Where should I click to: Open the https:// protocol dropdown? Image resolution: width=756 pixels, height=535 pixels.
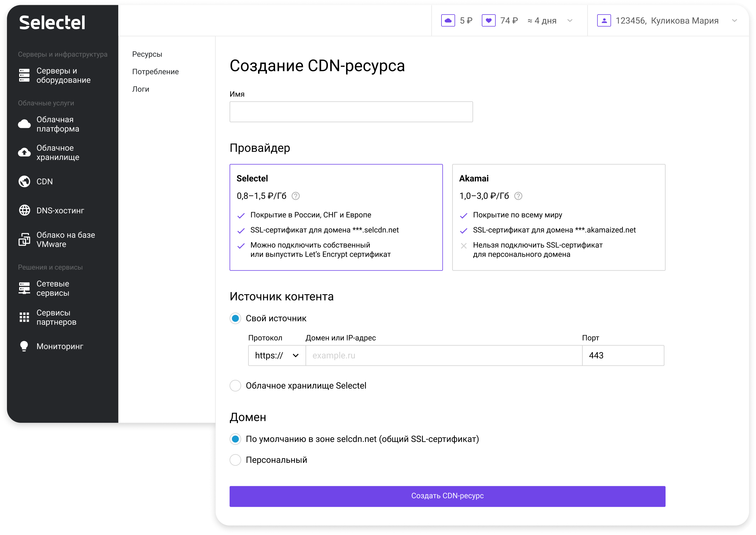pyautogui.click(x=277, y=355)
